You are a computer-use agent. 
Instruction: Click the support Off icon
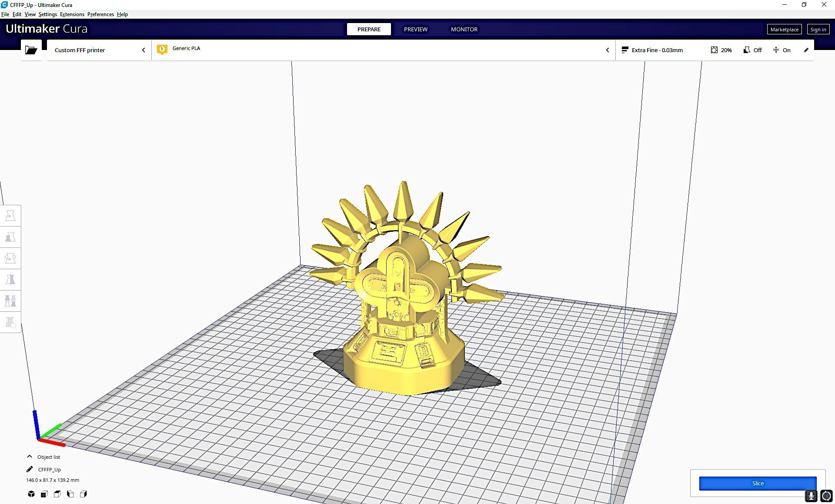point(747,50)
